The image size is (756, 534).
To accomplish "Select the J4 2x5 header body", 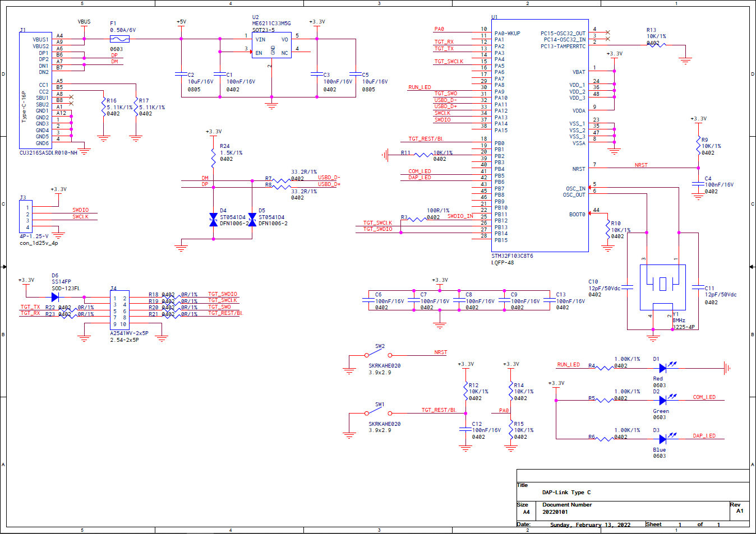I will [120, 310].
